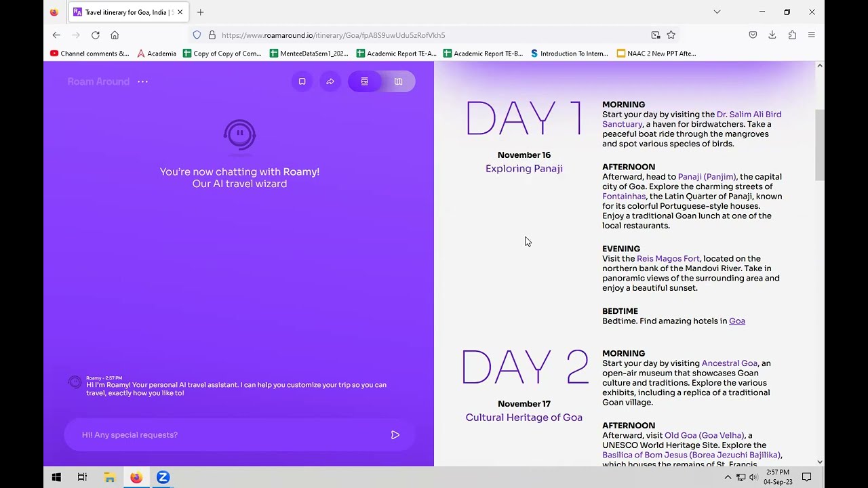
Task: Open the Old Goa (Goa Velha) link
Action: tap(705, 436)
